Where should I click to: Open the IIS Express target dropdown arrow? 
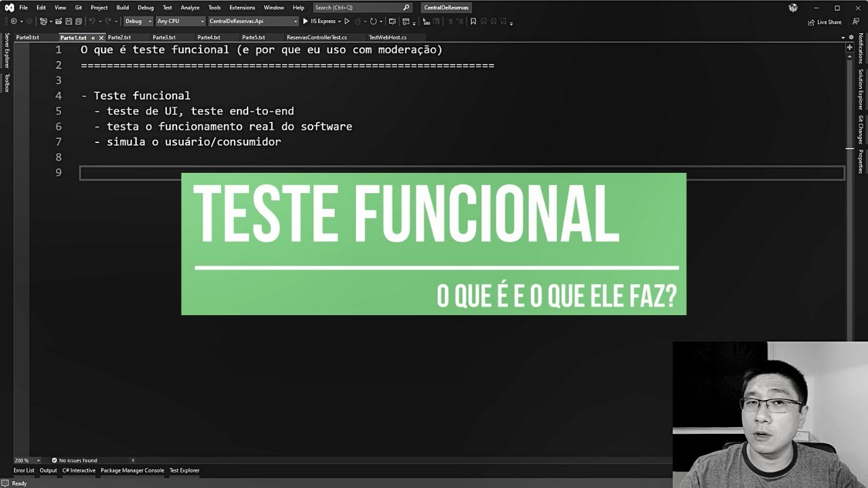pyautogui.click(x=339, y=22)
